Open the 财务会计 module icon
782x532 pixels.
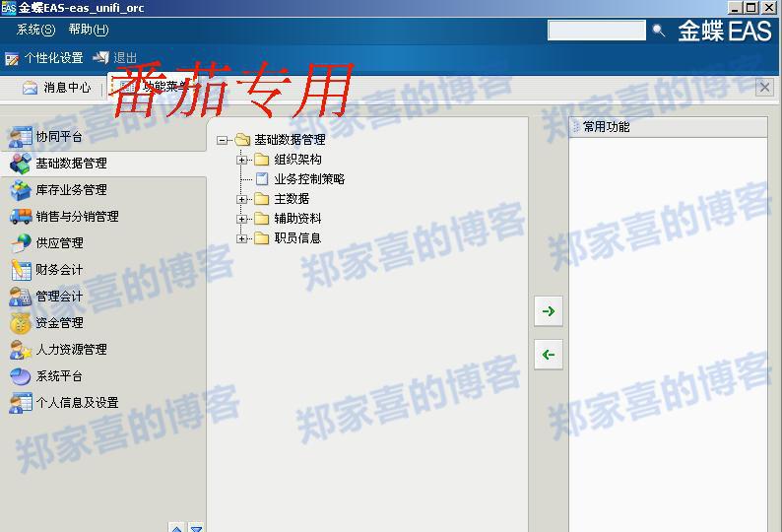pyautogui.click(x=21, y=270)
